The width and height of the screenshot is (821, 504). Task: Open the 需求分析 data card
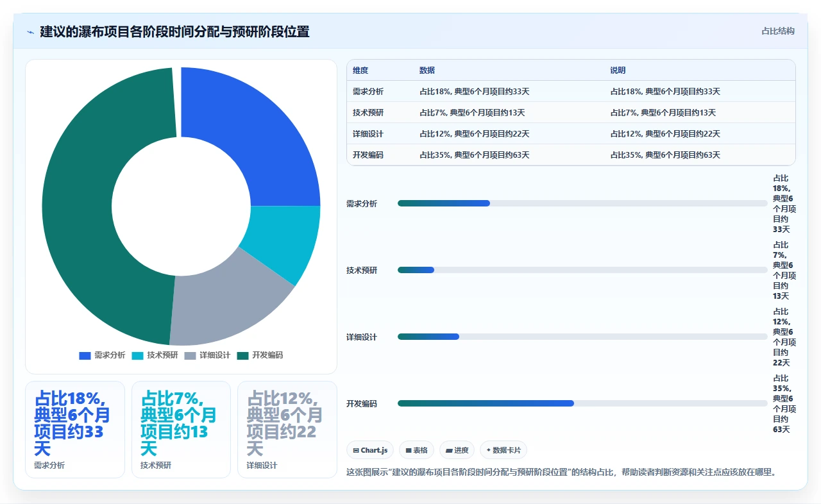click(x=75, y=430)
